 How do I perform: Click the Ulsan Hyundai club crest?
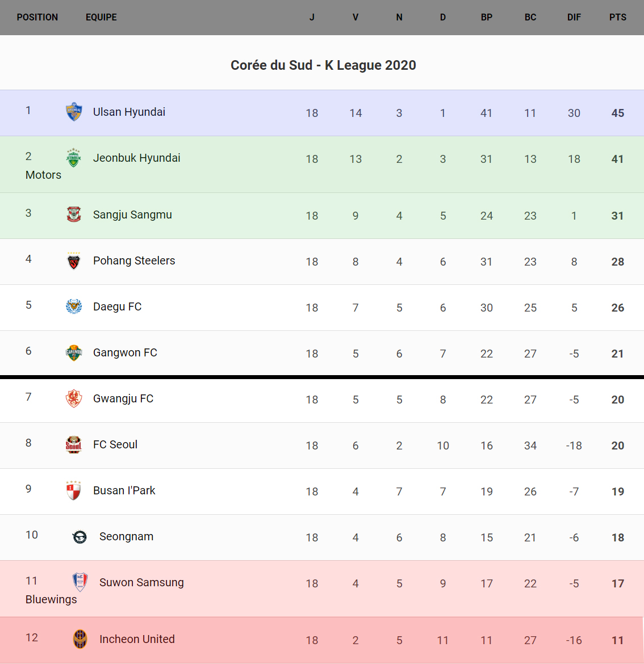pos(74,112)
